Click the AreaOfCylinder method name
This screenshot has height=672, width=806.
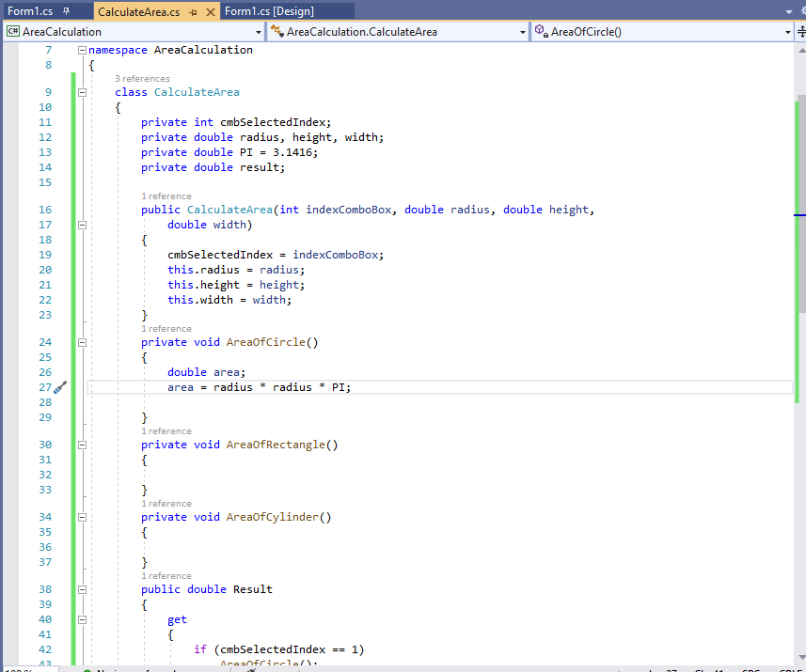(x=273, y=517)
